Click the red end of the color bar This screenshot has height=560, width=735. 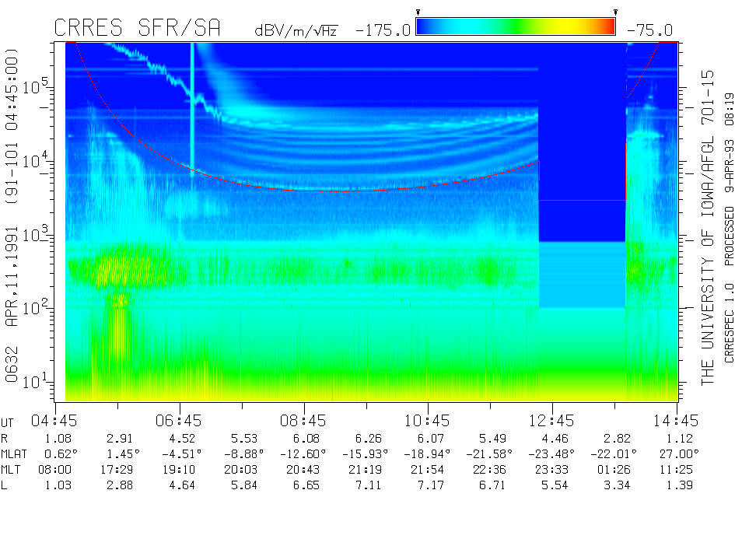point(607,27)
